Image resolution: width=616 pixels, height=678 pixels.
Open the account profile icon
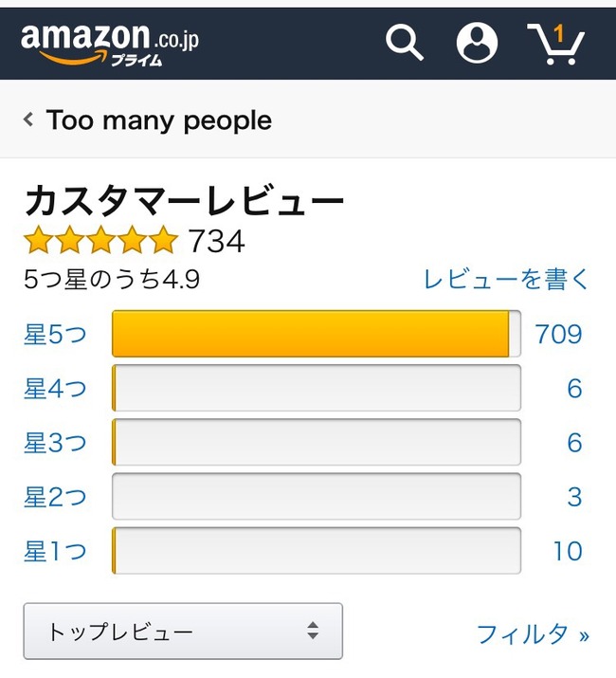pyautogui.click(x=477, y=42)
